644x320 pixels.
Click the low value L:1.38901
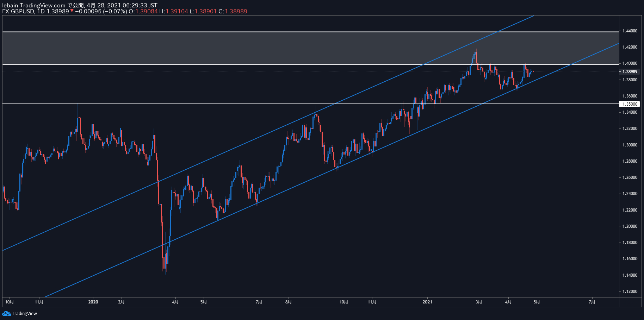click(203, 11)
